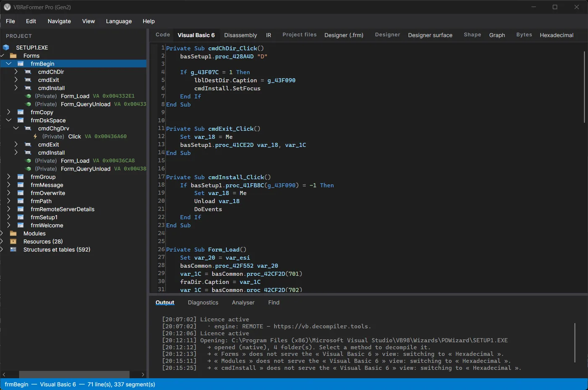
Task: Click the form icon beside frmOverwrite
Action: [x=21, y=193]
